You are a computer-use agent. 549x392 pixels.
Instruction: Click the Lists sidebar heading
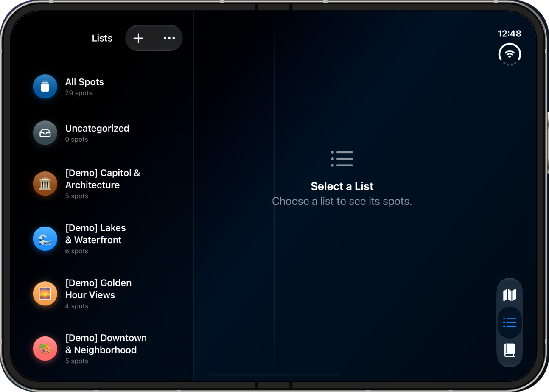[x=102, y=38]
